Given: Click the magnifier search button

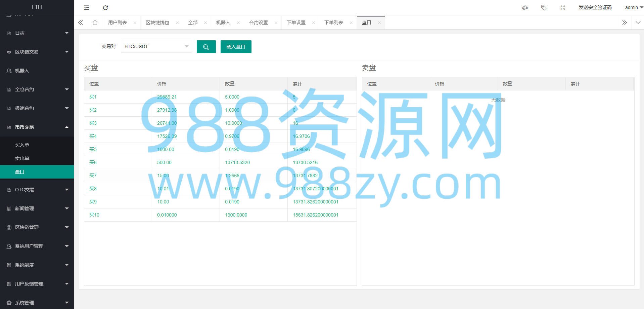Looking at the screenshot, I should point(206,47).
